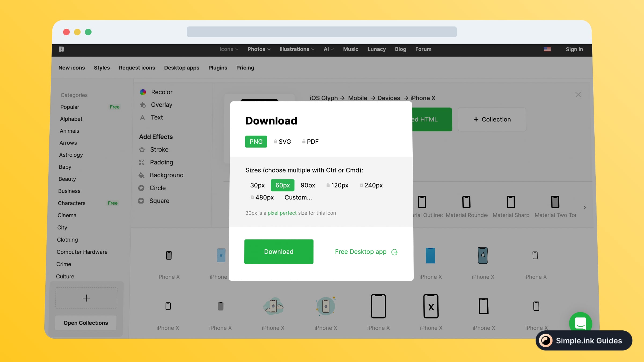Image resolution: width=644 pixels, height=362 pixels.
Task: Apply the Circle shape effect
Action: point(152,188)
